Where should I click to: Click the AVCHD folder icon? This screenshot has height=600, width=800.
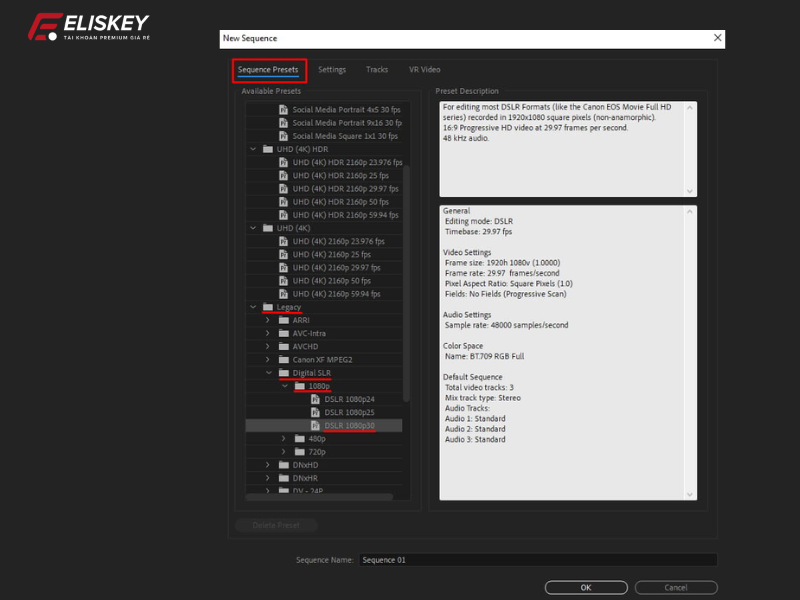point(284,346)
